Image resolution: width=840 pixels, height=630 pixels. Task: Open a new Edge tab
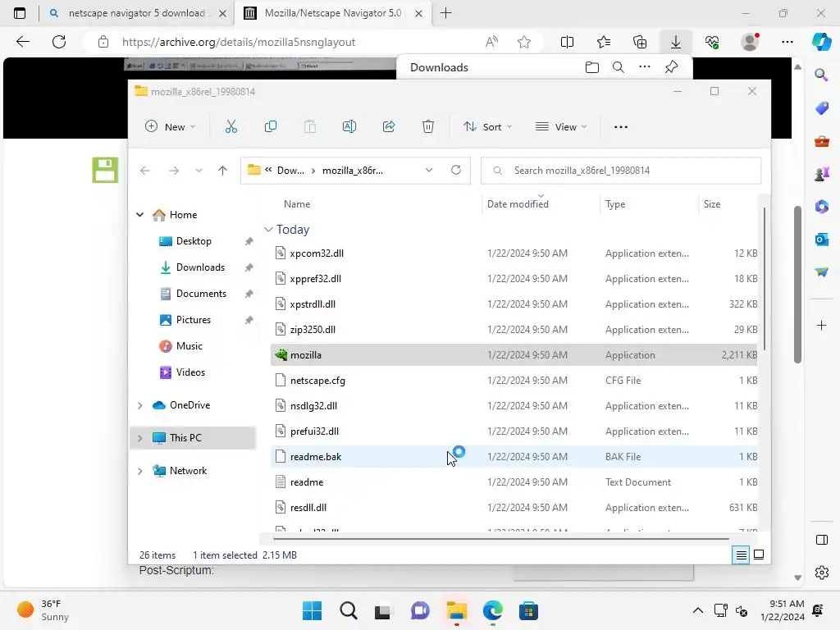pos(445,13)
